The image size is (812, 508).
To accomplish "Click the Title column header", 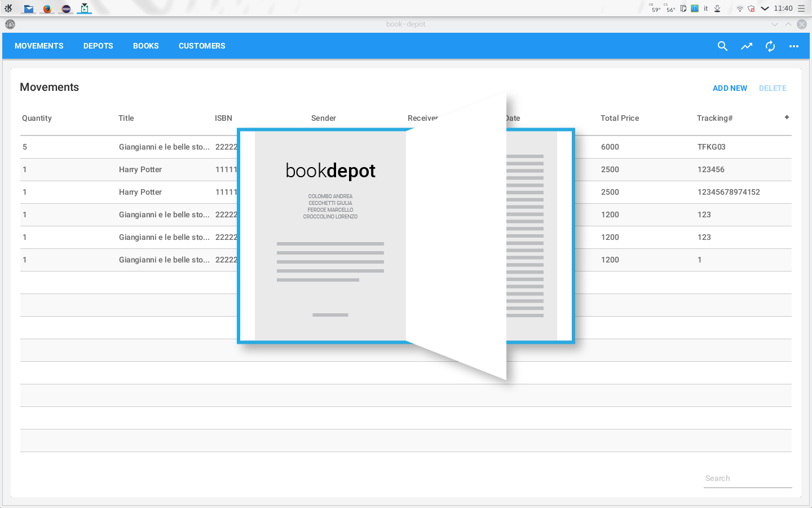I will click(x=126, y=118).
